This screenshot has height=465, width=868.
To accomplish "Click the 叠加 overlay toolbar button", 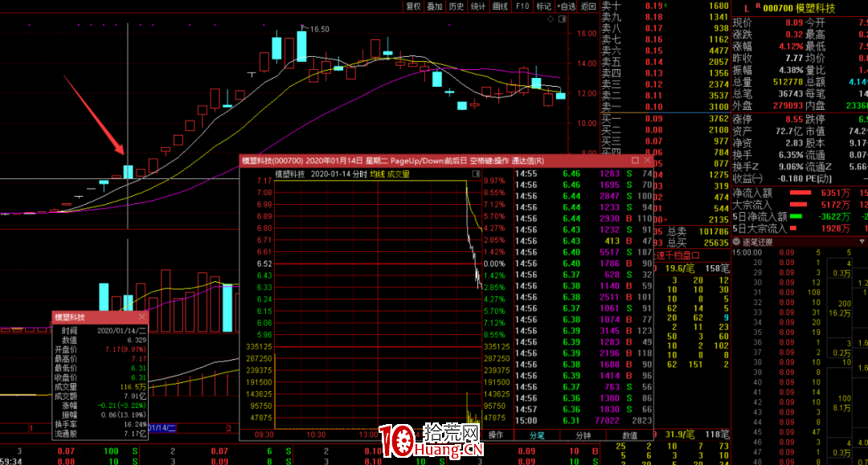I will (435, 6).
